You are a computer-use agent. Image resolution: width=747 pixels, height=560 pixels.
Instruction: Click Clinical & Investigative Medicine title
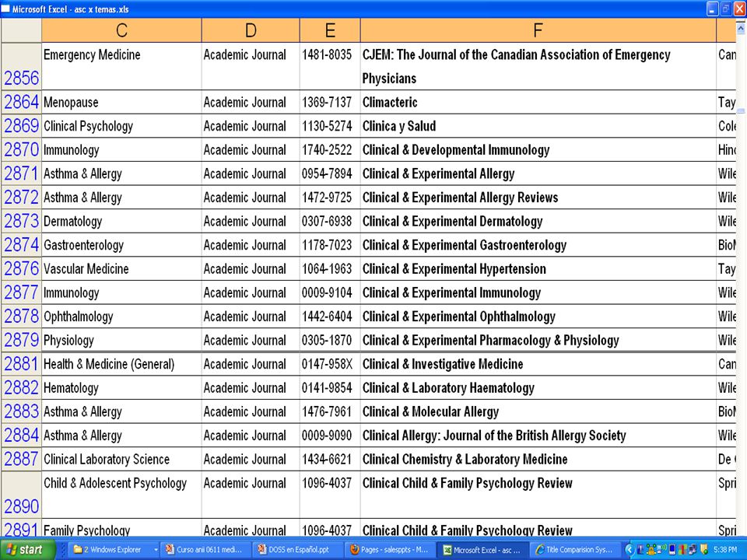coord(538,364)
